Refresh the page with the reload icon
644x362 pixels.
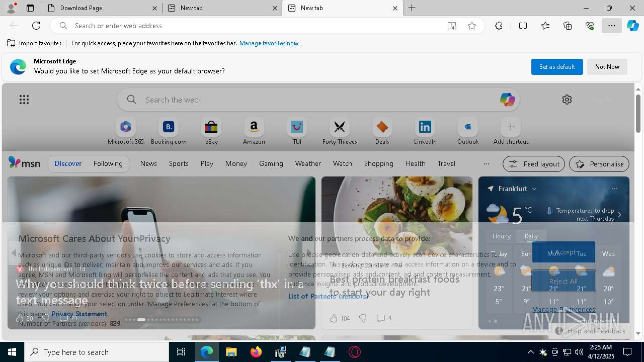pos(36,26)
